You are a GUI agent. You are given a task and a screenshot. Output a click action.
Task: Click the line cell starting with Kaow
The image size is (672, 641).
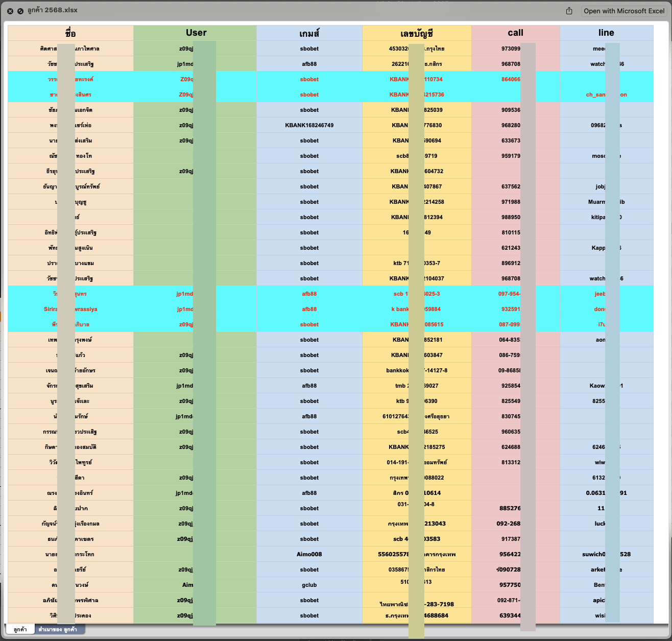607,386
